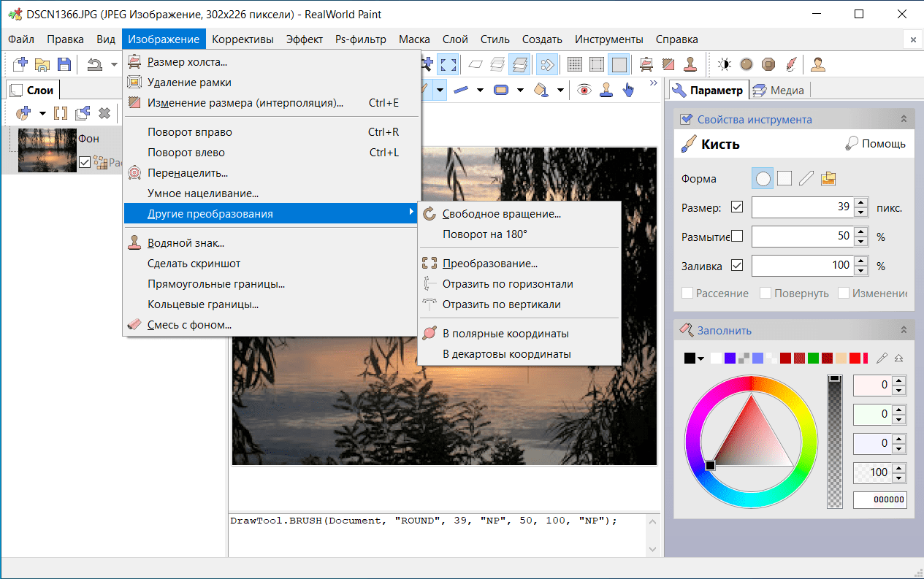
Task: Select the red-eye removal tool
Action: [584, 90]
